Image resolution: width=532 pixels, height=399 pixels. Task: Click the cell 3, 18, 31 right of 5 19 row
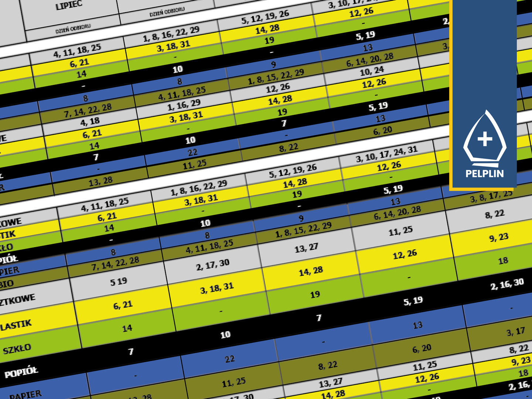217,288
